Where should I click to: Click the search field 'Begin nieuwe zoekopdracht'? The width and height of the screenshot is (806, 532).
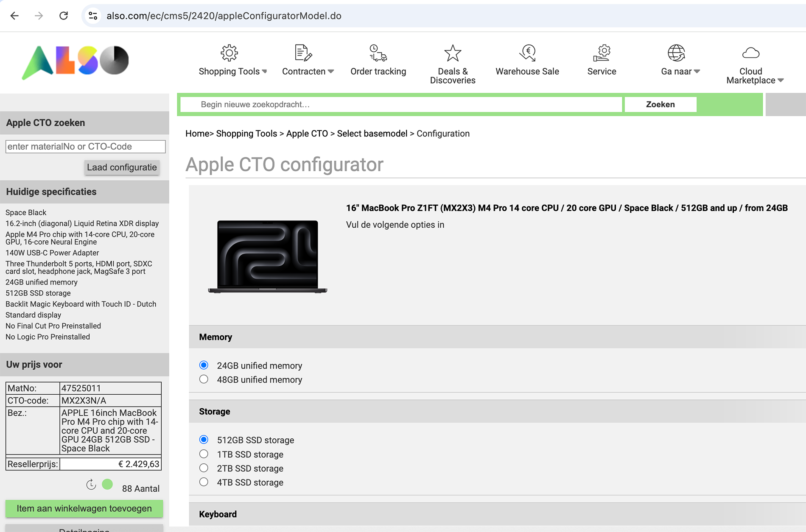click(401, 104)
